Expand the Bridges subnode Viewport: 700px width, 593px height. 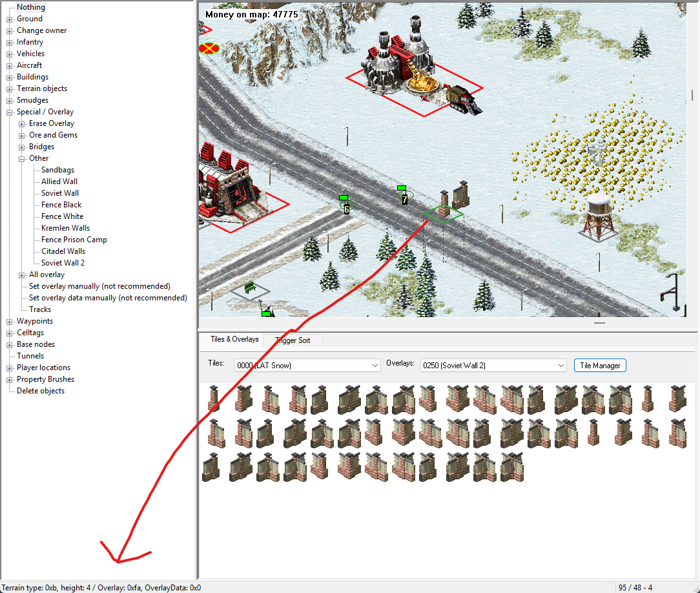(x=21, y=147)
